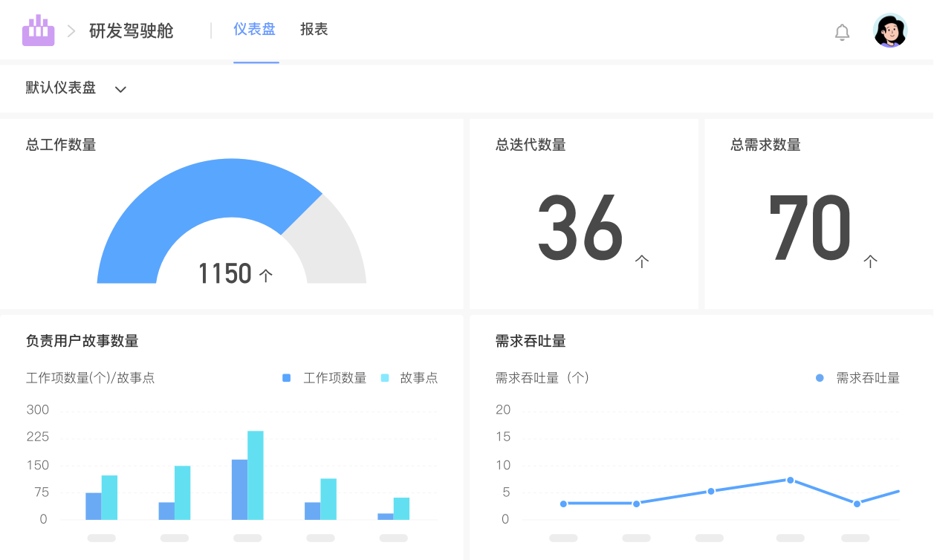
Task: Click the user avatar picture
Action: [x=889, y=30]
